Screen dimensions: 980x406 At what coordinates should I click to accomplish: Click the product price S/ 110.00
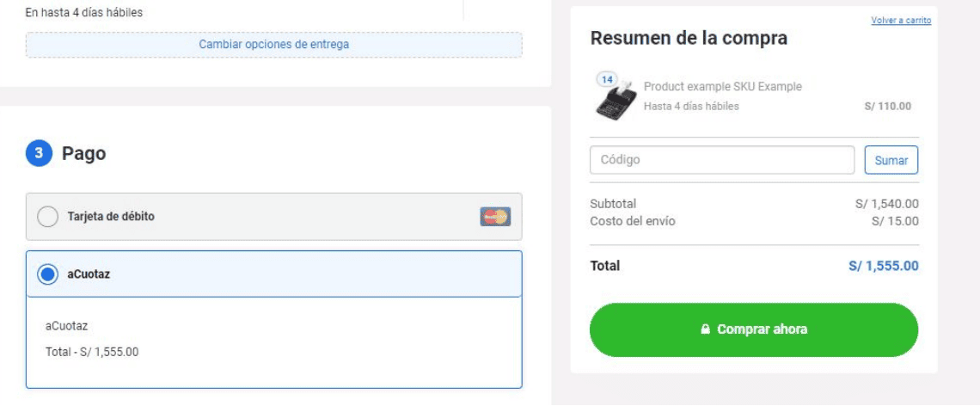tap(887, 107)
